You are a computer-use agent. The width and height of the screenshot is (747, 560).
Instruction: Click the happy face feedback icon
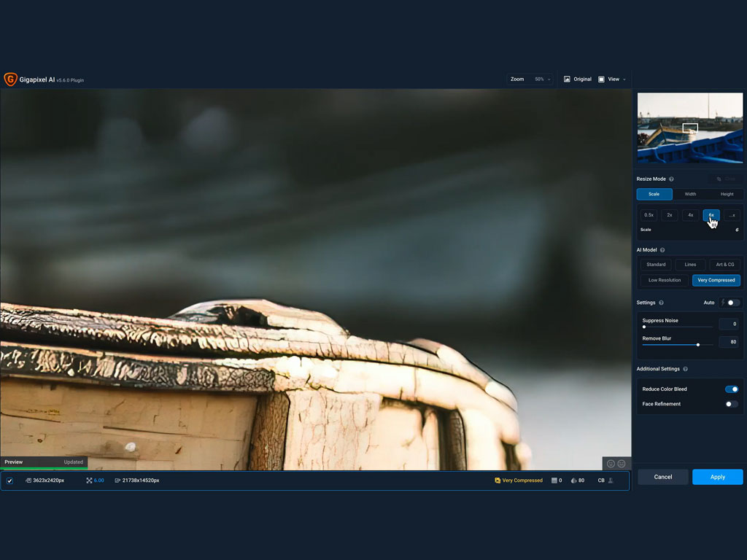coord(611,464)
